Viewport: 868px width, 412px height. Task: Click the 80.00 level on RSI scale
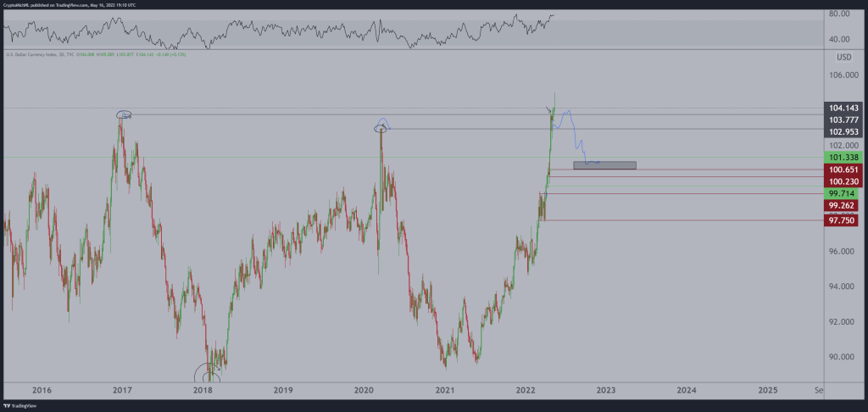[x=840, y=14]
